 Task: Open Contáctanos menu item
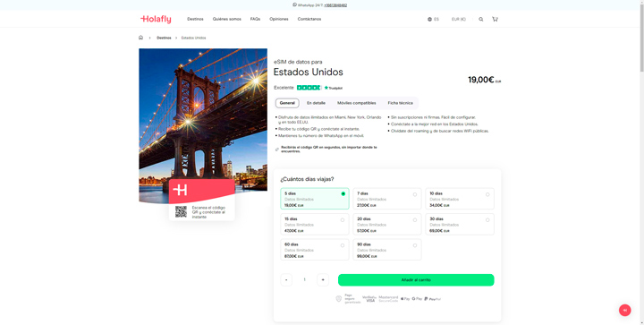point(309,20)
